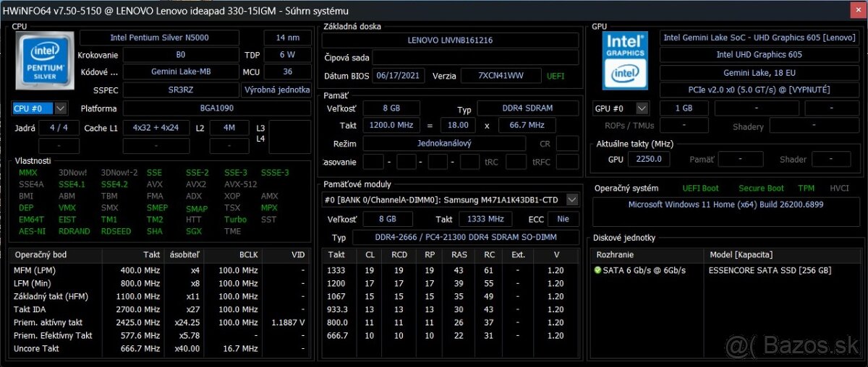Click the Model [Kapacita] column header
The width and height of the screenshot is (868, 367).
click(741, 255)
